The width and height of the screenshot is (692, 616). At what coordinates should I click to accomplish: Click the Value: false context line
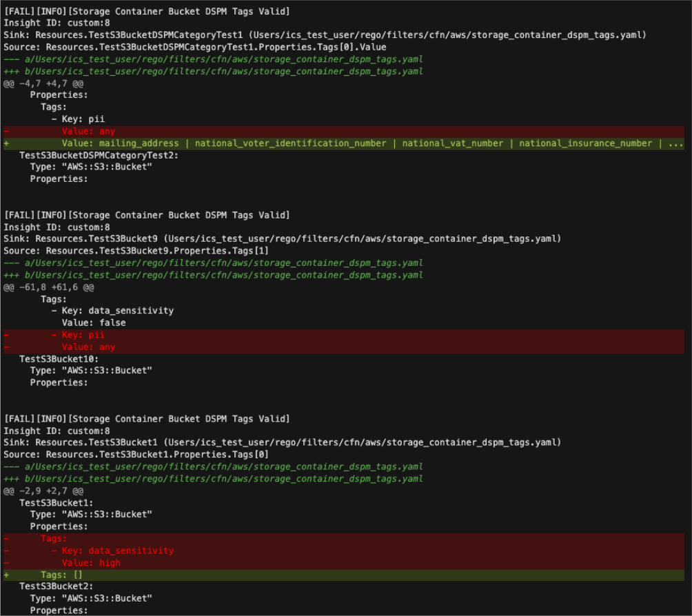pos(94,322)
